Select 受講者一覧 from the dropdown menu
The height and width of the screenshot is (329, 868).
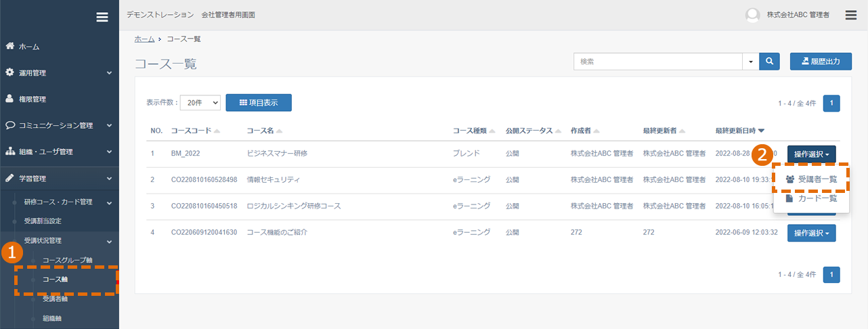[x=811, y=179]
